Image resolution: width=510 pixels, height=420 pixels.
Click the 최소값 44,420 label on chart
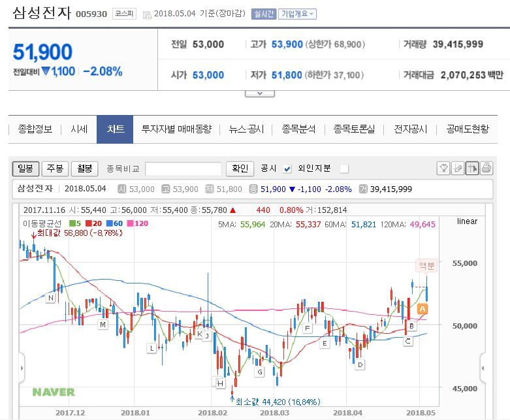tap(278, 402)
